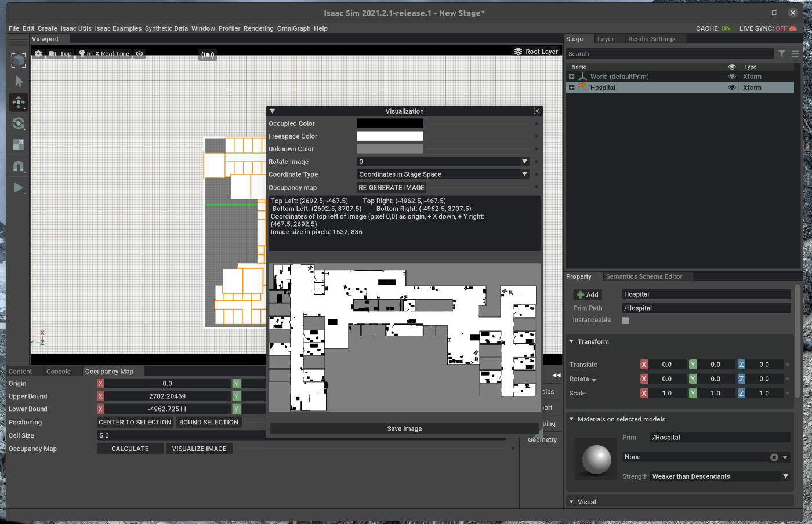Click BOUND SELECTION button
Viewport: 812px width, 524px height.
point(209,423)
